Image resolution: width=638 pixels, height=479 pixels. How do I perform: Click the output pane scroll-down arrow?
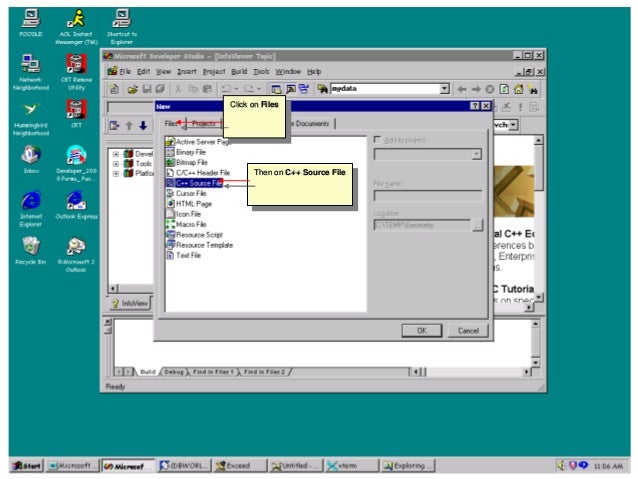(535, 362)
